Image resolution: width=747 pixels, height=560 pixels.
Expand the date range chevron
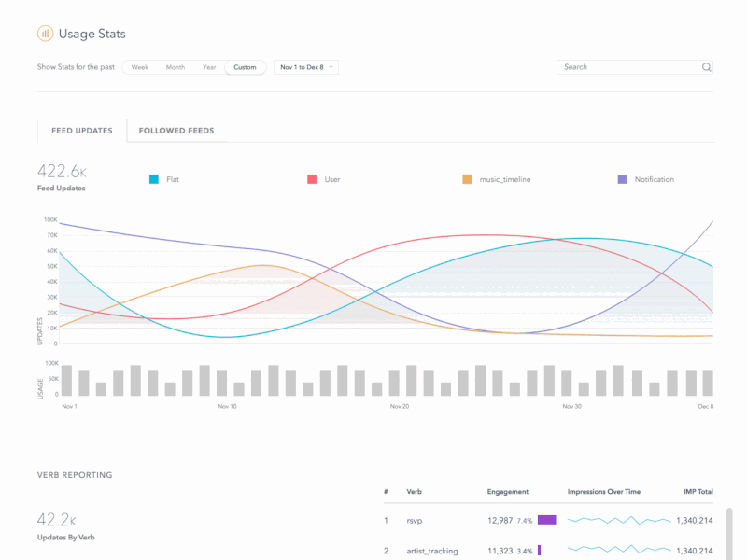pos(333,67)
